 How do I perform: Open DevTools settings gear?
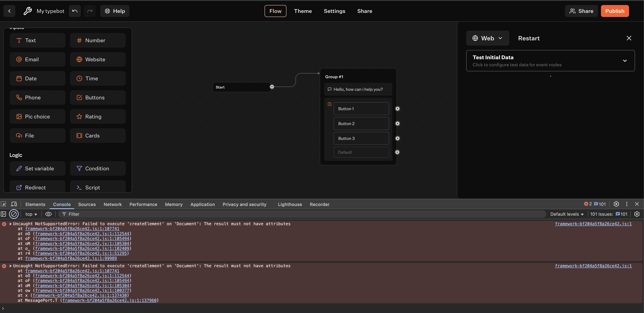pos(616,204)
